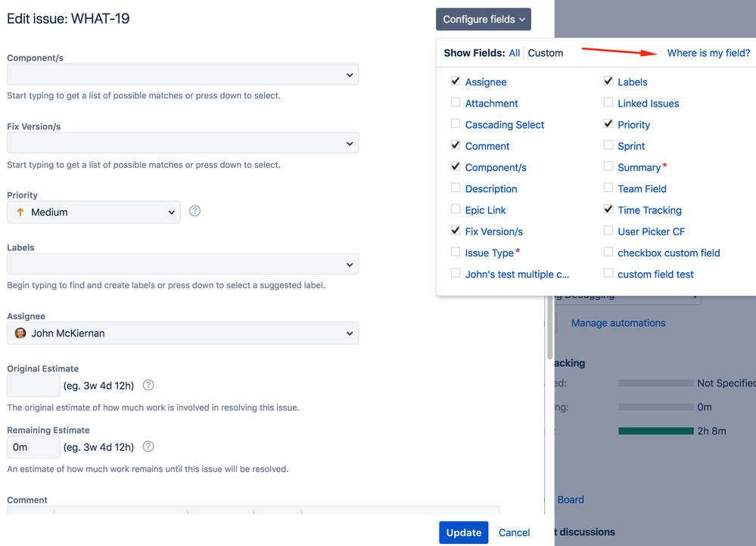Image resolution: width=756 pixels, height=546 pixels.
Task: Click the 0m remaining progress bar
Action: pyautogui.click(x=655, y=407)
